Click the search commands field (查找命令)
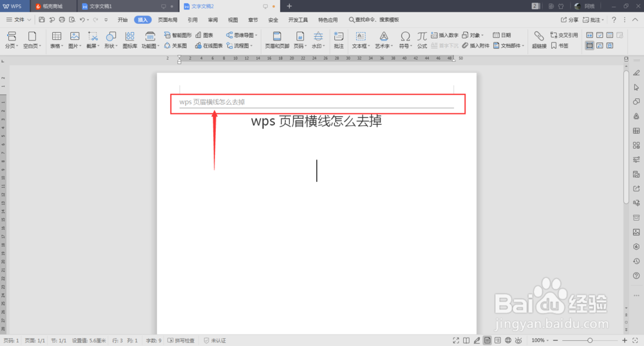The width and height of the screenshot is (644, 346). [374, 20]
